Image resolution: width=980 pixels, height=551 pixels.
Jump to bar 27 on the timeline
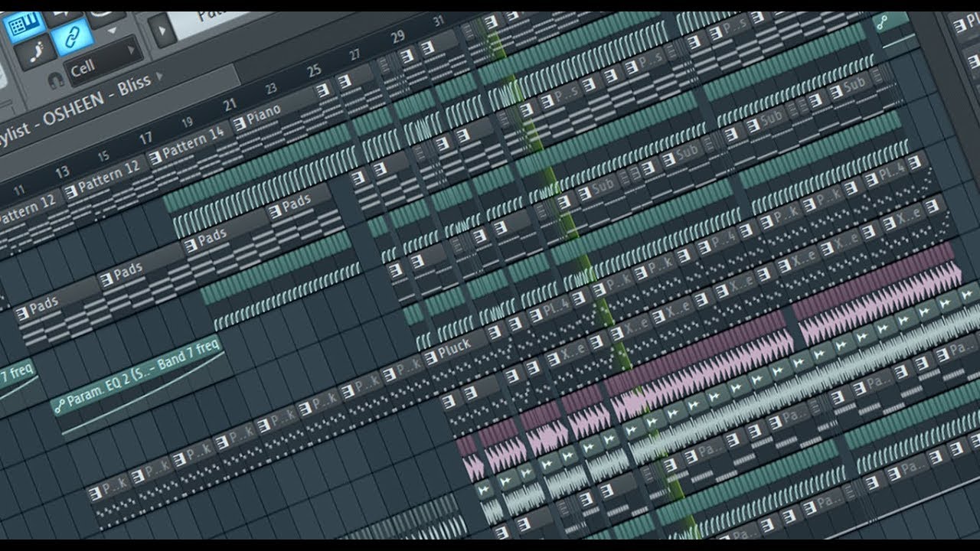point(354,54)
